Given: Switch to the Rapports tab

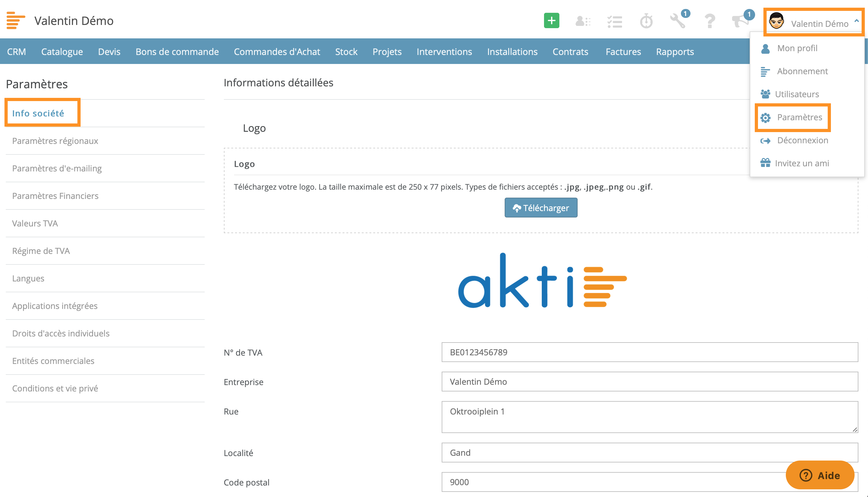Looking at the screenshot, I should 675,51.
